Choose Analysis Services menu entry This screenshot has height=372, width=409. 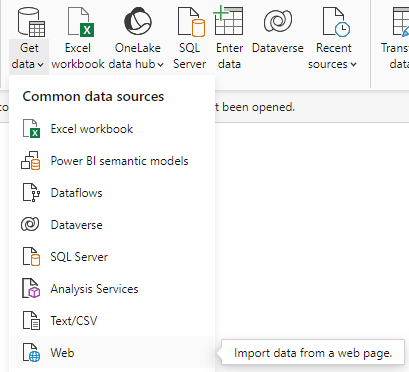pyautogui.click(x=112, y=289)
